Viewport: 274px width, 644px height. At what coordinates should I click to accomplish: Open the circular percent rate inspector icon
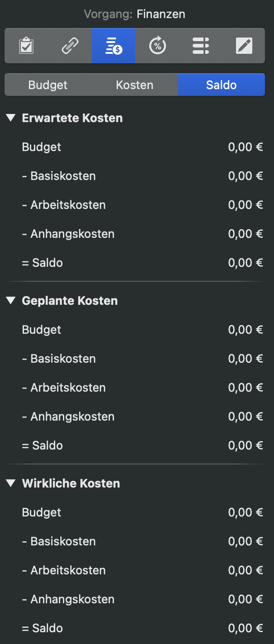pyautogui.click(x=157, y=46)
